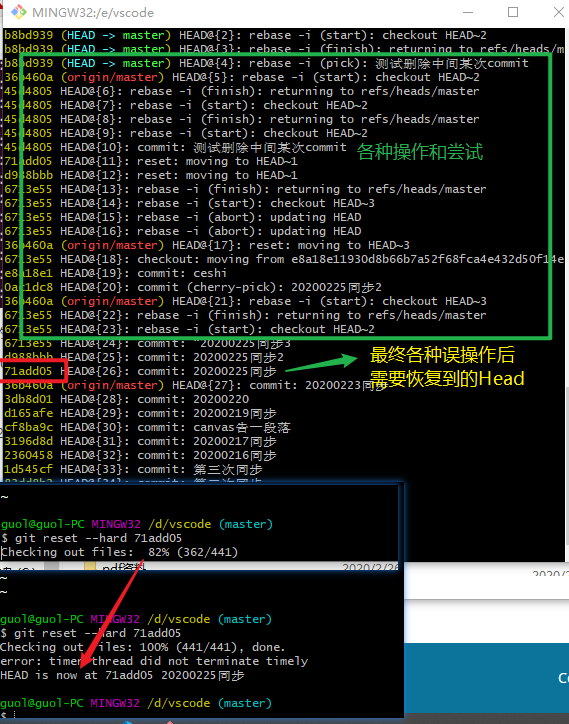Close the MINGW32 terminal window
The height and width of the screenshot is (724, 569).
tap(559, 12)
